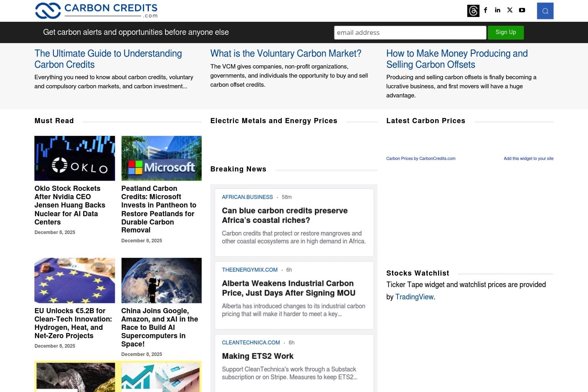Click the Microsoft peatland article thumbnail

[x=162, y=158]
